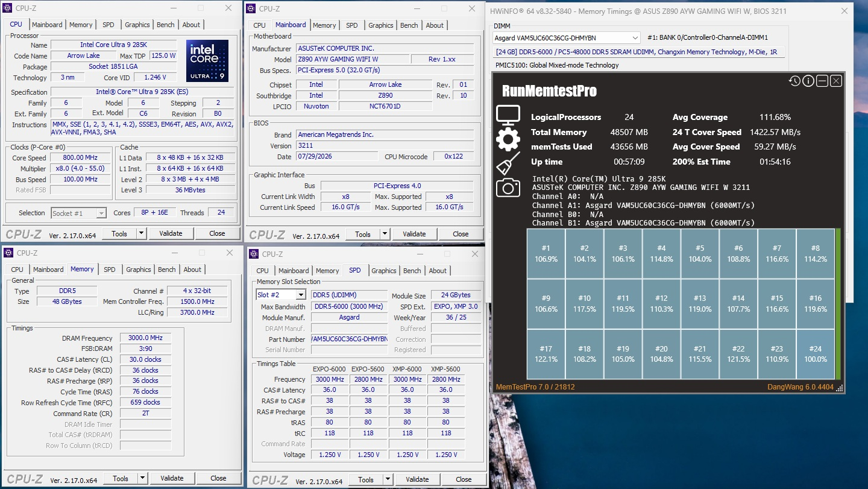
Task: Select memtest tile #8 at 114.2%
Action: (x=816, y=253)
